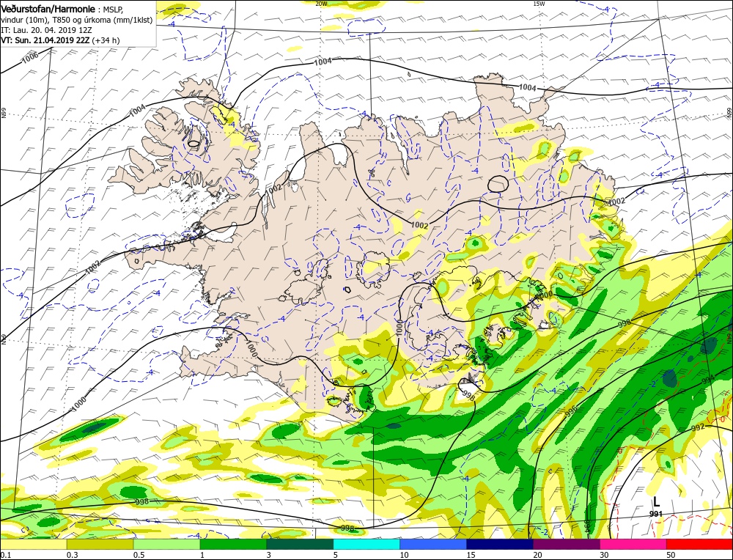
Task: Select the dark green 3–5 legend swatch
Action: coord(300,544)
